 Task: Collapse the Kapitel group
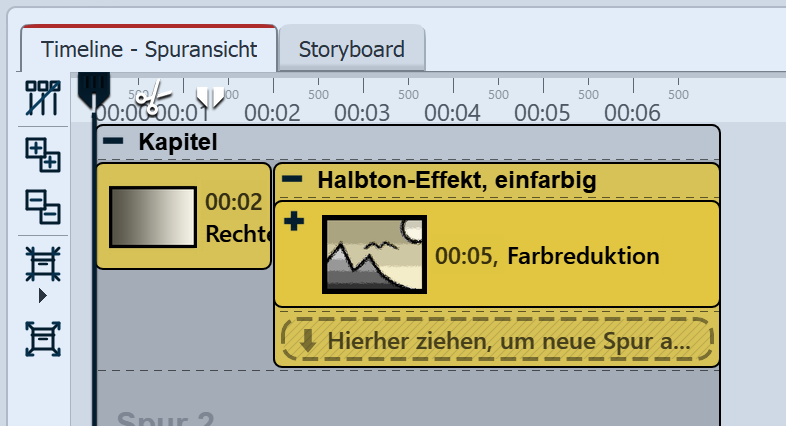[x=114, y=141]
